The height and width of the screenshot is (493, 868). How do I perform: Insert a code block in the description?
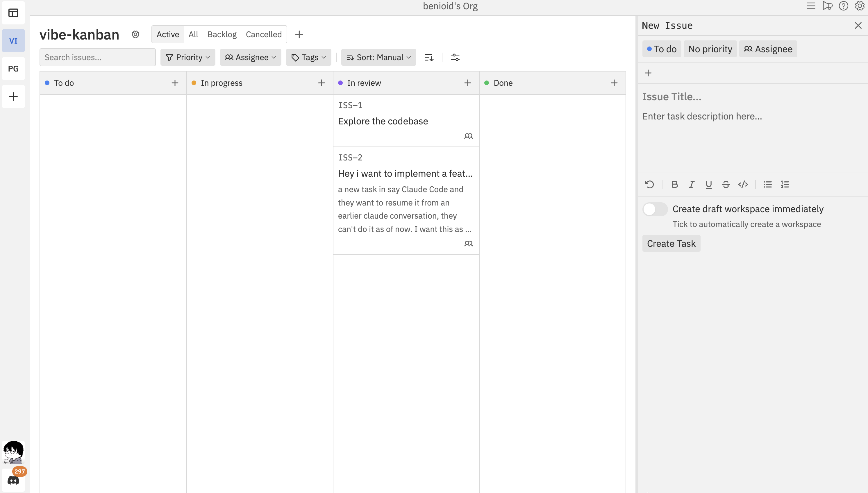click(x=743, y=184)
